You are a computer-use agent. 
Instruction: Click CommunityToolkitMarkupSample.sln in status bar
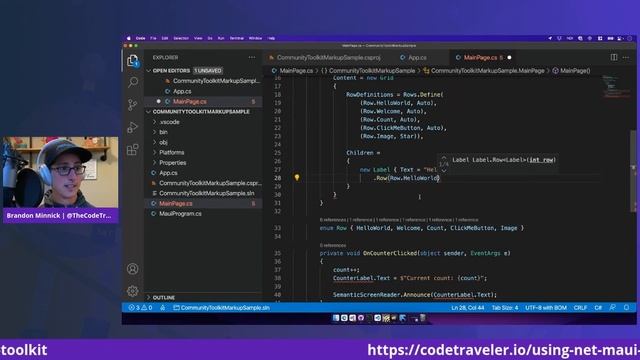(x=222, y=308)
